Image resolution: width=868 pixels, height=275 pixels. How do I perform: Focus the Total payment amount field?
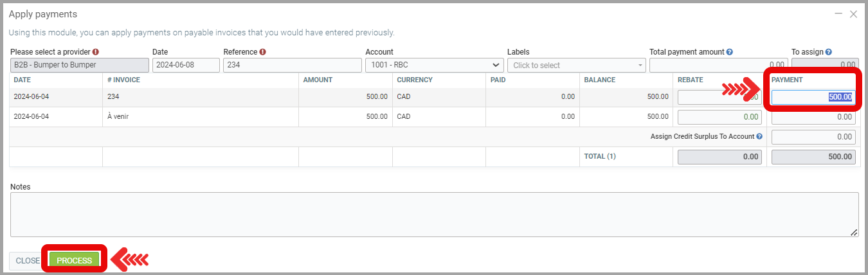718,65
